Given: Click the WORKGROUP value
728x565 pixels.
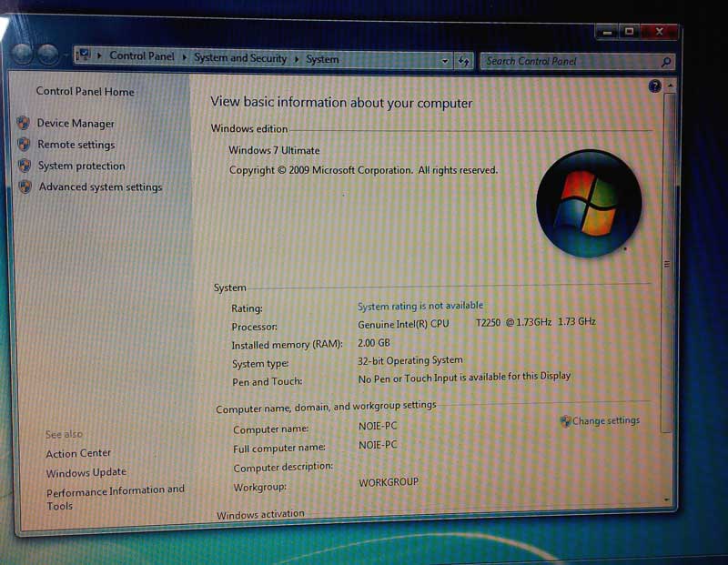Looking at the screenshot, I should [389, 482].
